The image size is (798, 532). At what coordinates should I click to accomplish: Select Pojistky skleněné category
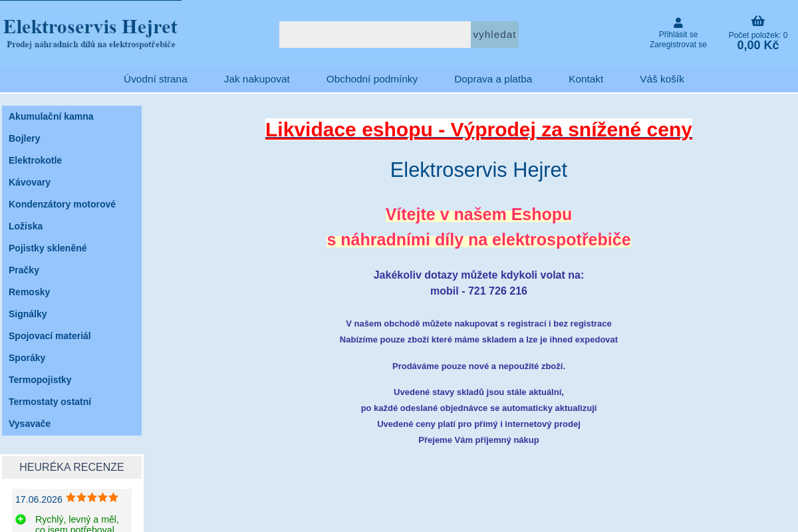click(72, 248)
